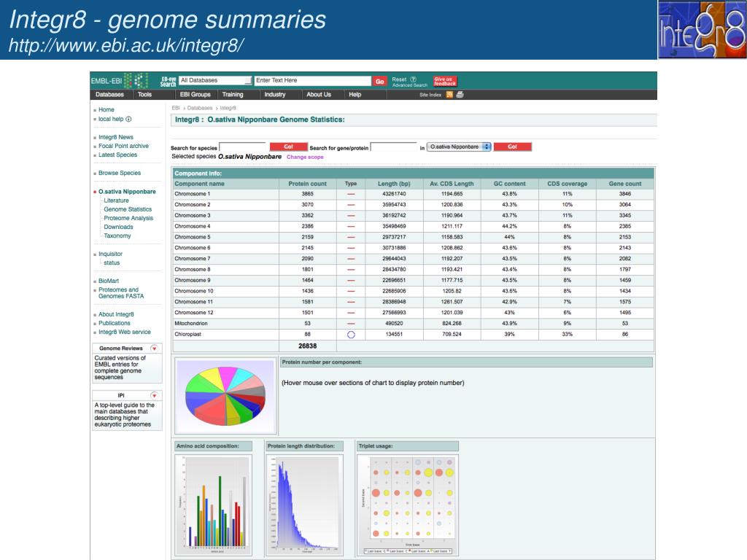The width and height of the screenshot is (747, 560).
Task: Click the linear type icon for Chromosome 3
Action: pyautogui.click(x=351, y=216)
